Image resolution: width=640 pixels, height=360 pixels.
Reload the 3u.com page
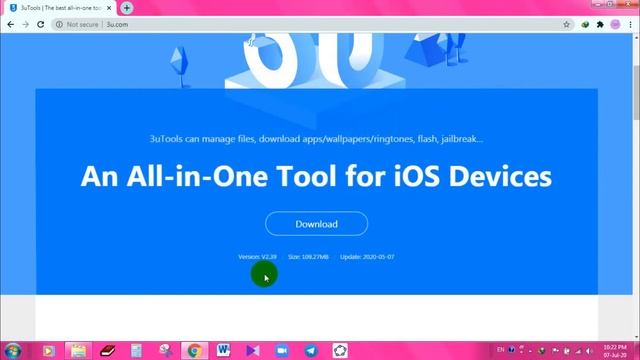40,24
